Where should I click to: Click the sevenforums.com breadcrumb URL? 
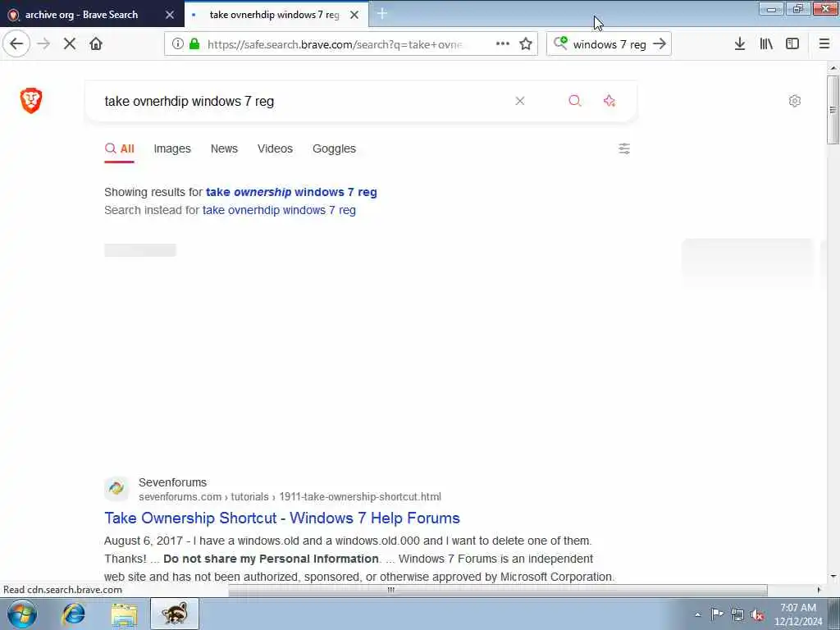[x=290, y=496]
